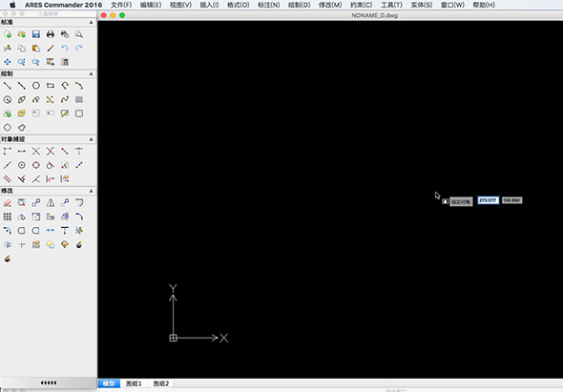Toggle the Tangent snap circle-and-line icon

point(51,165)
